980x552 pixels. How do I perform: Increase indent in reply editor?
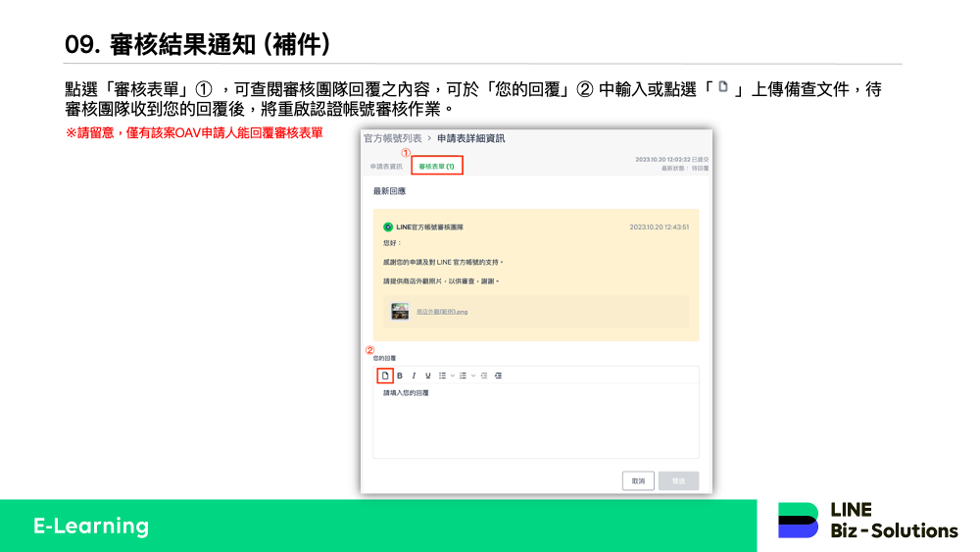pos(498,376)
